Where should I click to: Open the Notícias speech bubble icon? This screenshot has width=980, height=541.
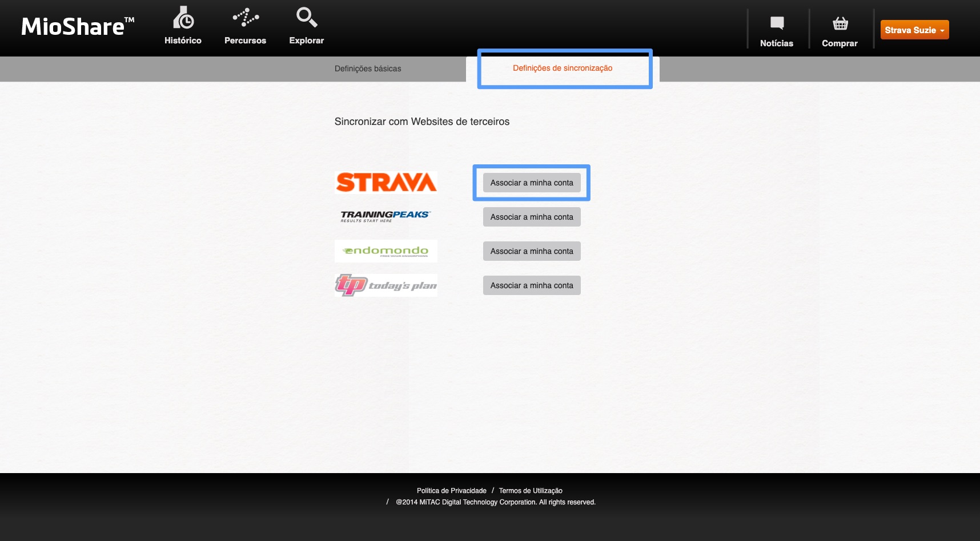click(777, 23)
